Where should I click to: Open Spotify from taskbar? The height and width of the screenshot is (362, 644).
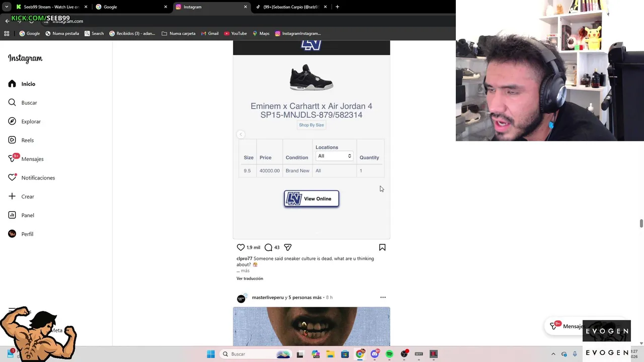389,354
